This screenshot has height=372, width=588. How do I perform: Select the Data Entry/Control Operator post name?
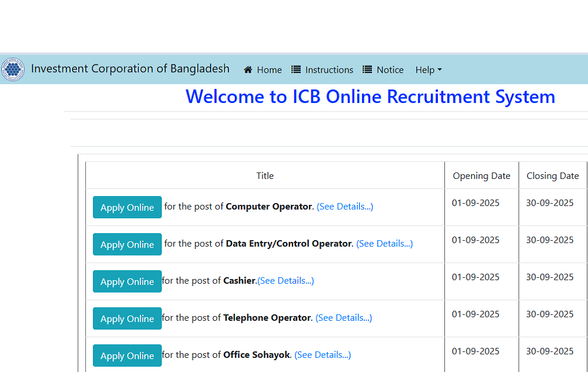click(289, 244)
